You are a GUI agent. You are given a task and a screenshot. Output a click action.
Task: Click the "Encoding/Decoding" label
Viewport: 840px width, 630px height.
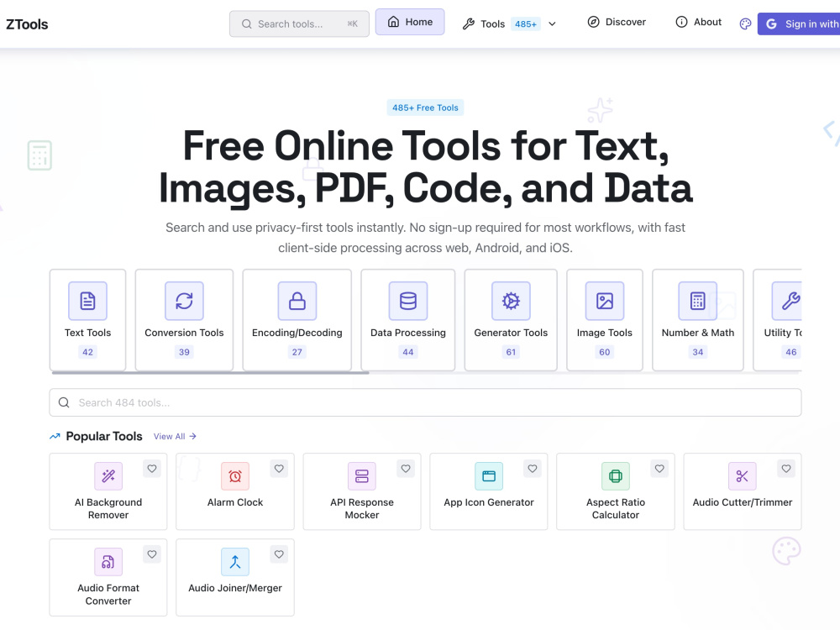(x=297, y=333)
